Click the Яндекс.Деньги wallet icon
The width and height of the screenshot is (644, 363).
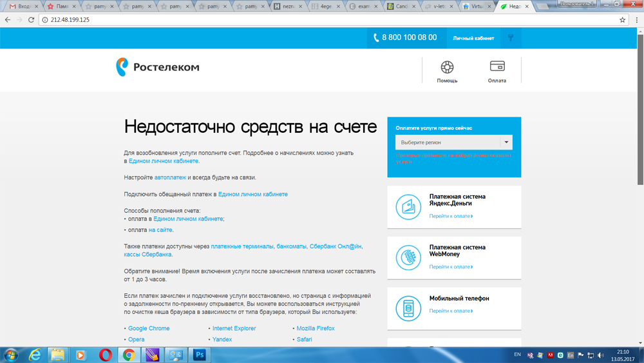408,207
